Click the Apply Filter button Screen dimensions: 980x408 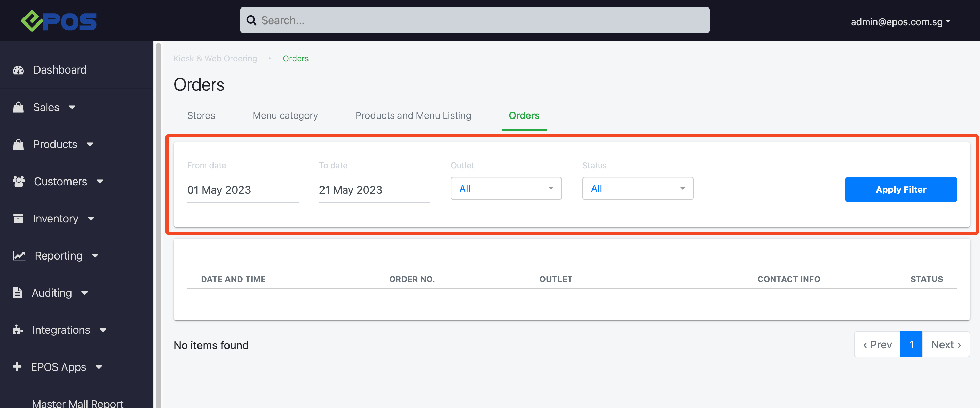click(x=901, y=190)
